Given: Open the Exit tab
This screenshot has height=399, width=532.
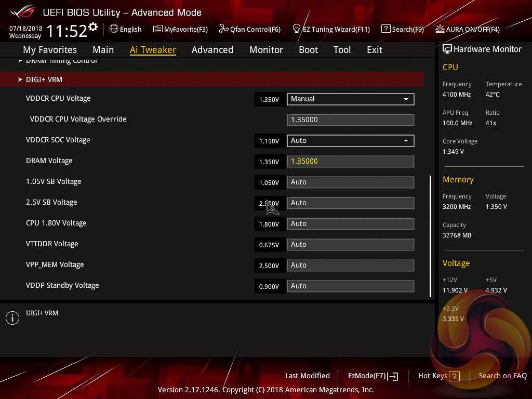Looking at the screenshot, I should (x=375, y=50).
